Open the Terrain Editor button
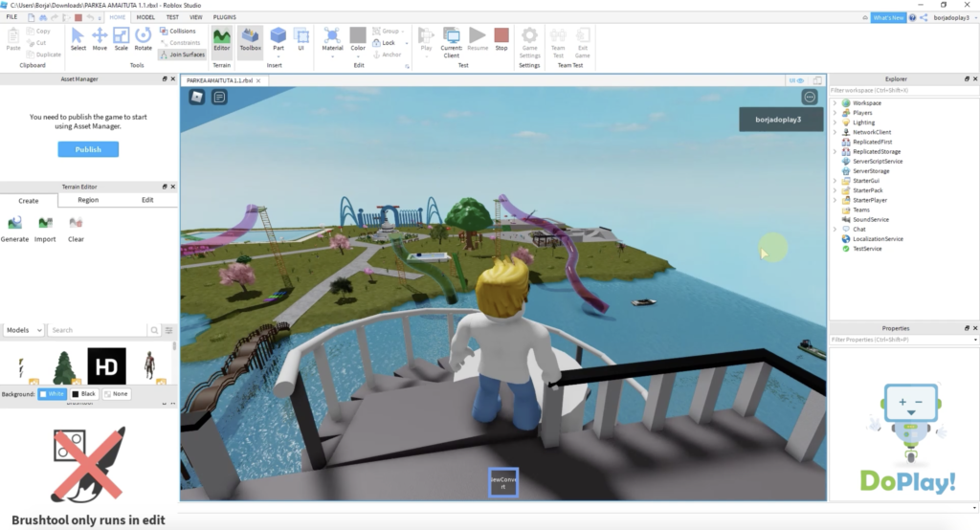This screenshot has height=530, width=980. click(222, 39)
